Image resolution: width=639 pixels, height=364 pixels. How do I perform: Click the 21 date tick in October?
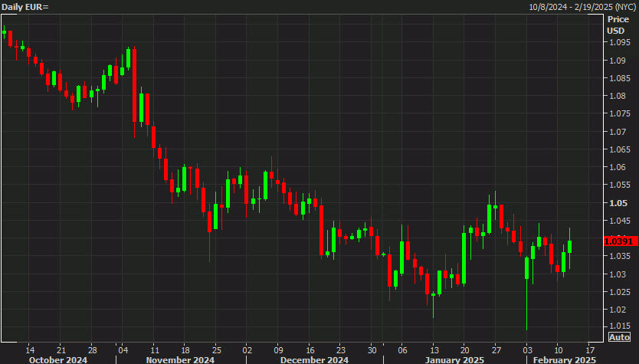[61, 350]
